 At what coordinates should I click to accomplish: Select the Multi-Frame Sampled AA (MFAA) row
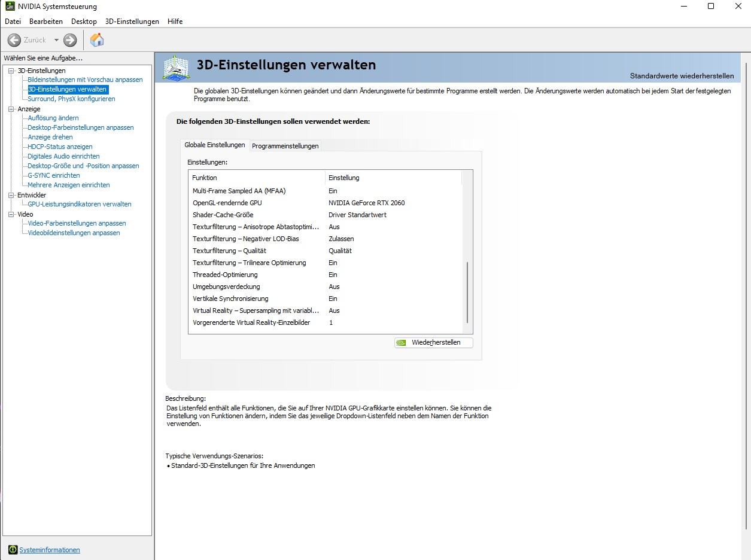(326, 191)
